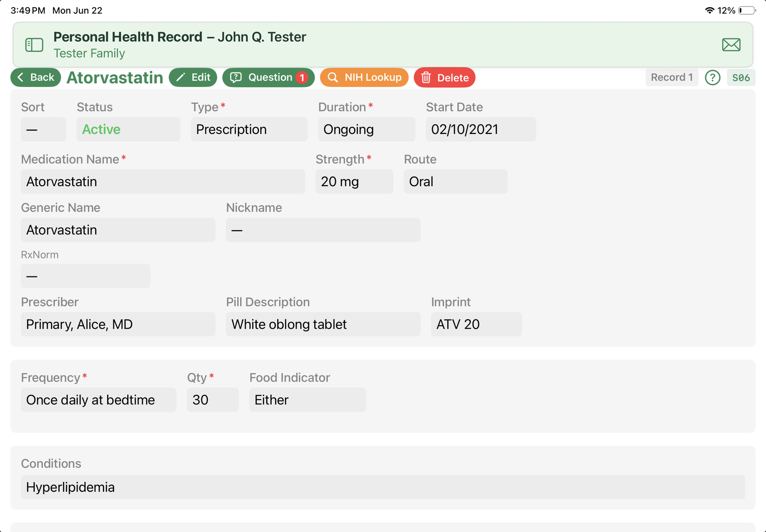Viewport: 766px width, 532px height.
Task: Tap the 3:49 PM clock
Action: [28, 11]
